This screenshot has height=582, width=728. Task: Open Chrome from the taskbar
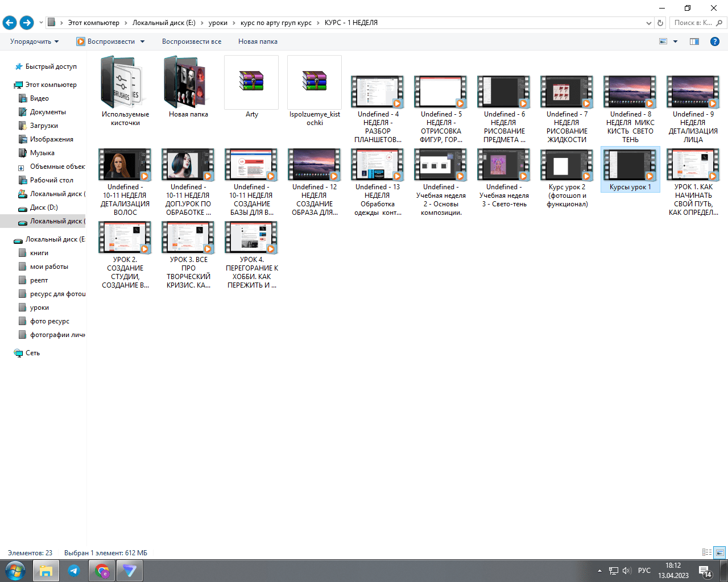(102, 571)
